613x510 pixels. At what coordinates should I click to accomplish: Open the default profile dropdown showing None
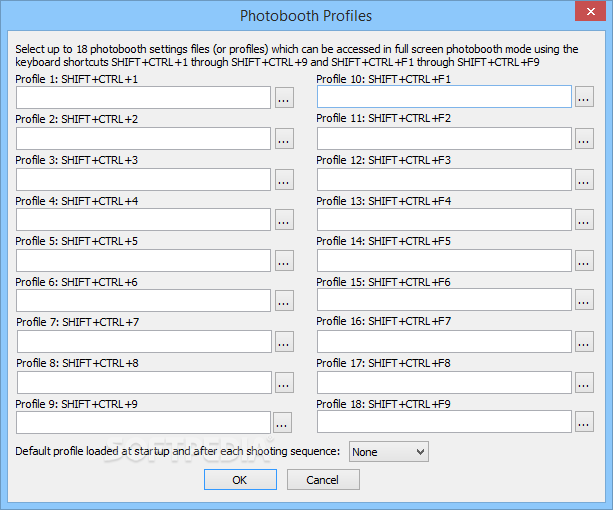389,452
